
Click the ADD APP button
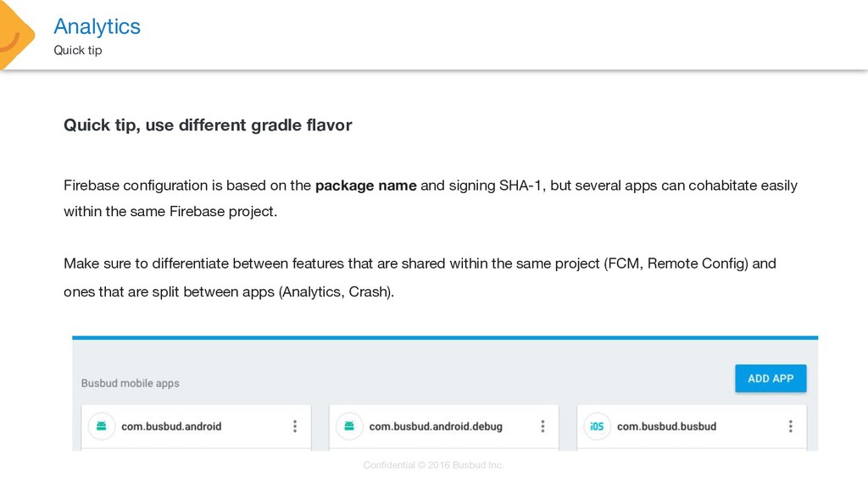coord(771,379)
